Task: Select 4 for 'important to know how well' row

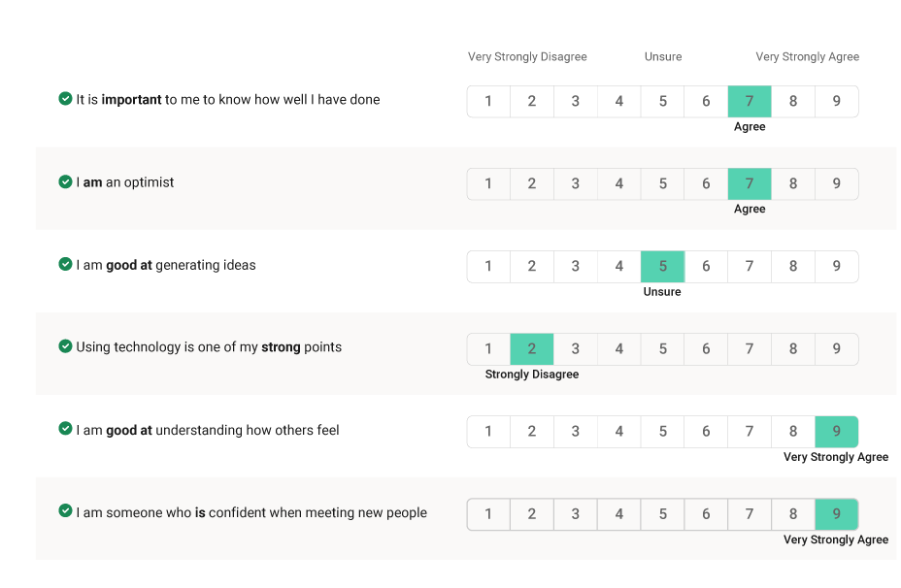Action: (619, 102)
